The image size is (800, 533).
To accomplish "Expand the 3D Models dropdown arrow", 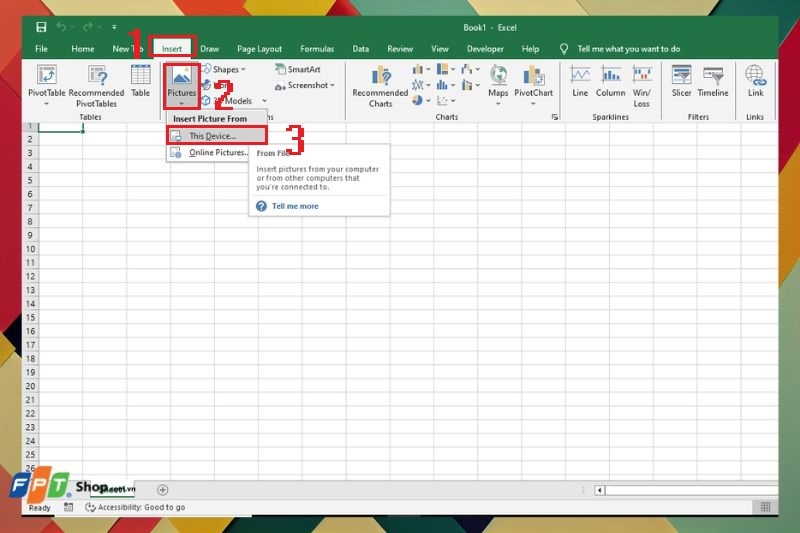I will pos(264,100).
